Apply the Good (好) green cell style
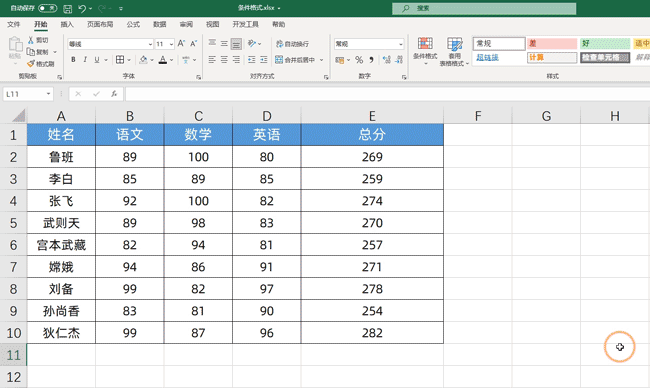 point(604,44)
